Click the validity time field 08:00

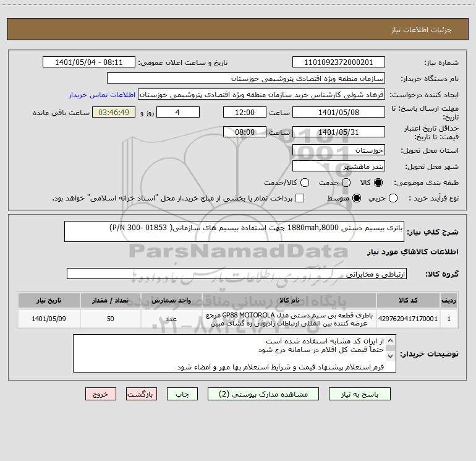(245, 132)
